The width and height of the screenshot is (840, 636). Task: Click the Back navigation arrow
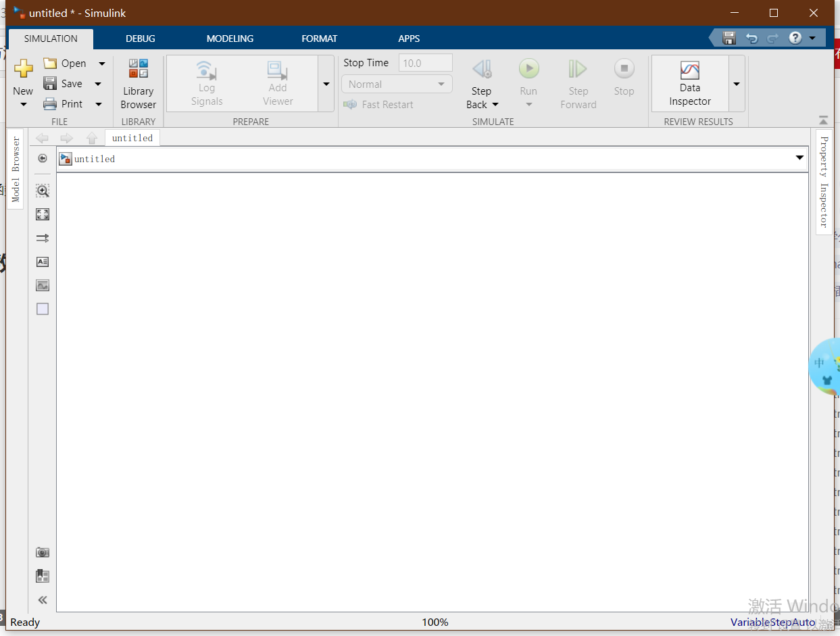42,138
